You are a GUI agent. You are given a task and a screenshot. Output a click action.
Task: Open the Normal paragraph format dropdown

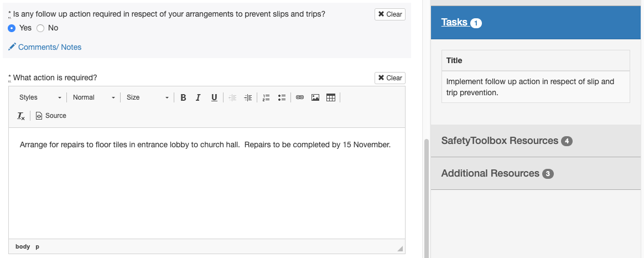[94, 97]
